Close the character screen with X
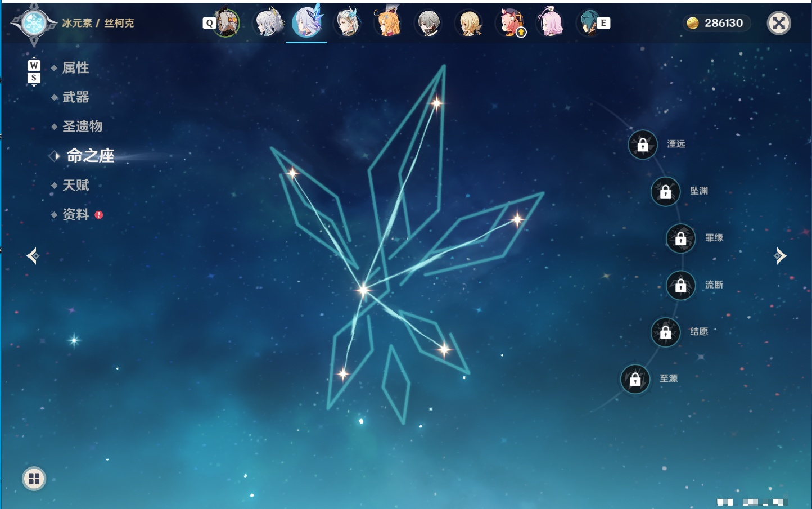The height and width of the screenshot is (509, 812). pyautogui.click(x=779, y=23)
